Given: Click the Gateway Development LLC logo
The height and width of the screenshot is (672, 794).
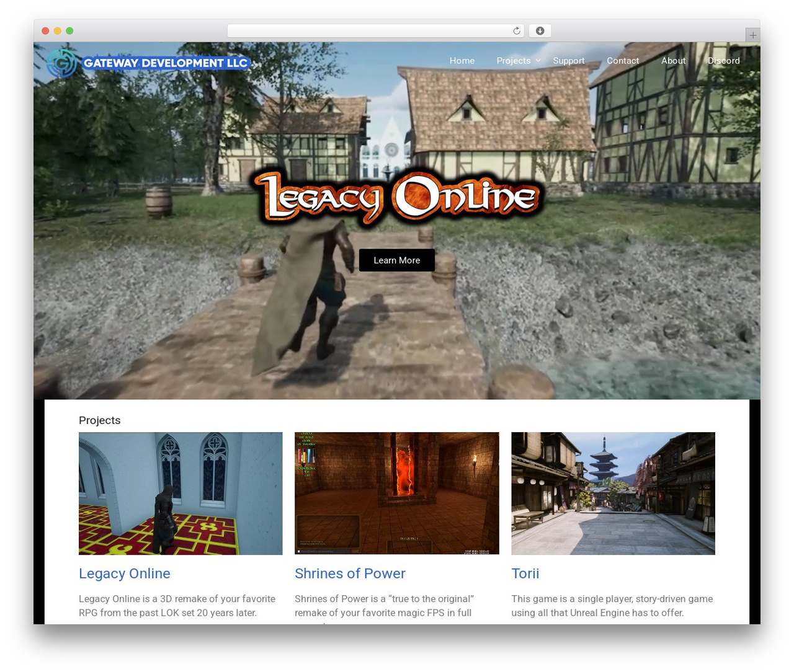Looking at the screenshot, I should 148,63.
